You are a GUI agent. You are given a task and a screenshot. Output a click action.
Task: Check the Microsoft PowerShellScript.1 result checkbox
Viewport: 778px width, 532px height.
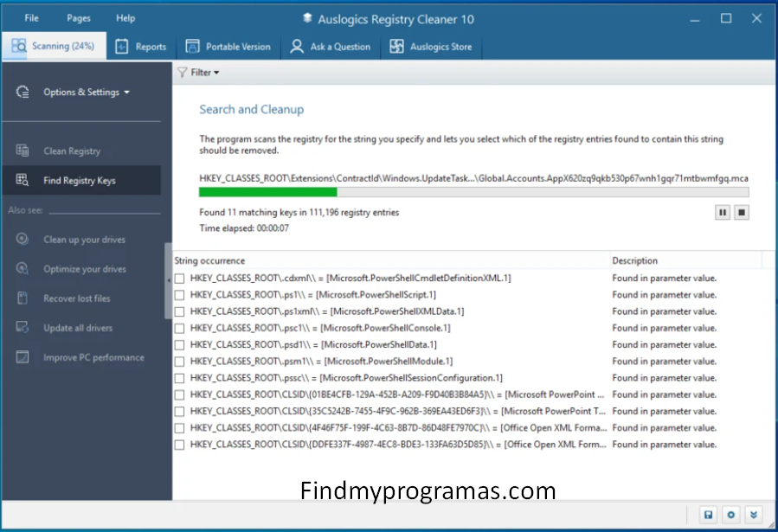pyautogui.click(x=179, y=294)
